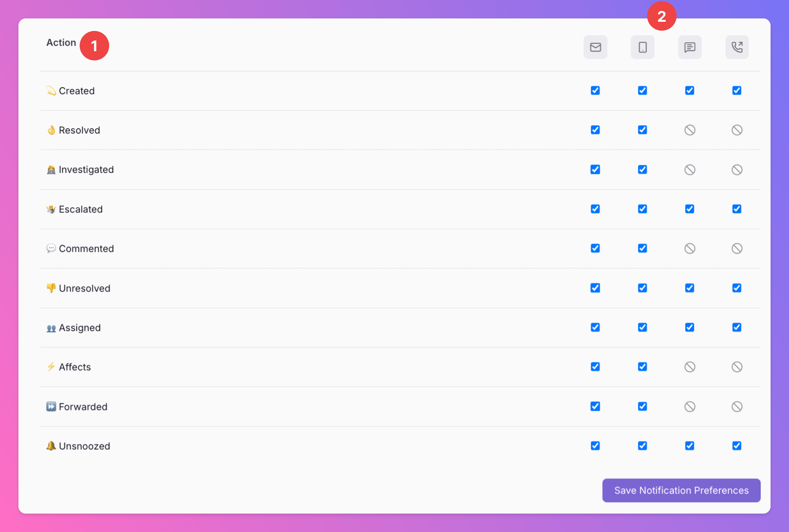
Task: Click the disabled call icon in Investigated row
Action: click(737, 169)
